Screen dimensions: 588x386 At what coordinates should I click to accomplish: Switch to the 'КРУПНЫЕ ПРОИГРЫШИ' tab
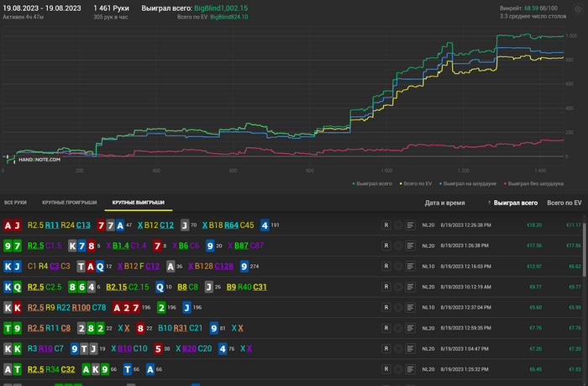[70, 203]
